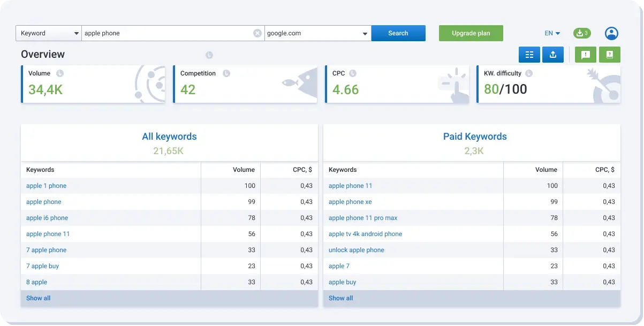Click the user profile avatar icon
The image size is (644, 326).
(611, 33)
